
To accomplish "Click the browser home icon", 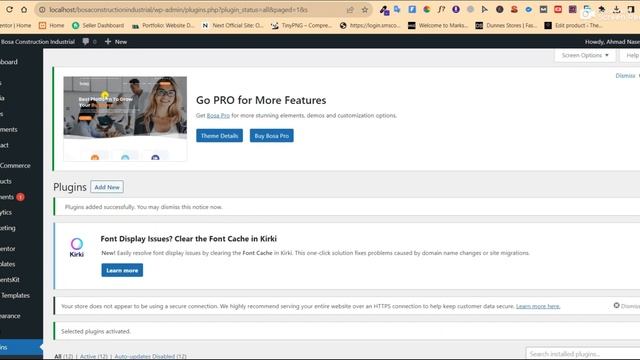I will 24,9.
